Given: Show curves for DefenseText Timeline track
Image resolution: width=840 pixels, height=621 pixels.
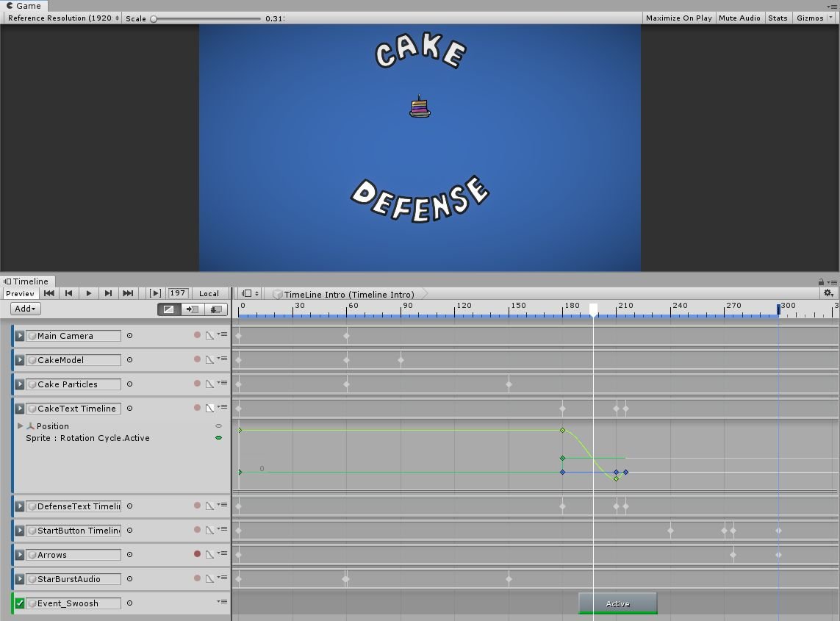Looking at the screenshot, I should click(x=210, y=506).
